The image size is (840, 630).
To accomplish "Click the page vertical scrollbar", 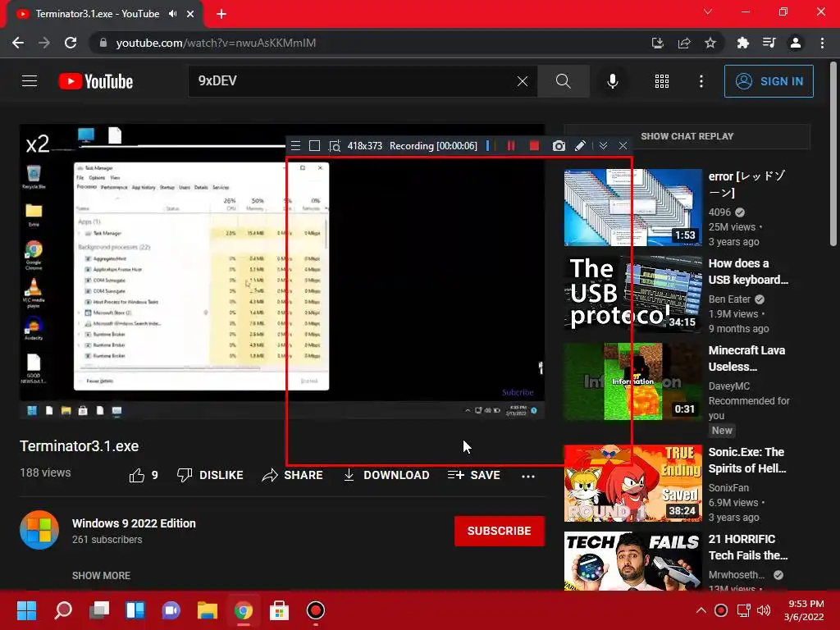I will pos(833,155).
